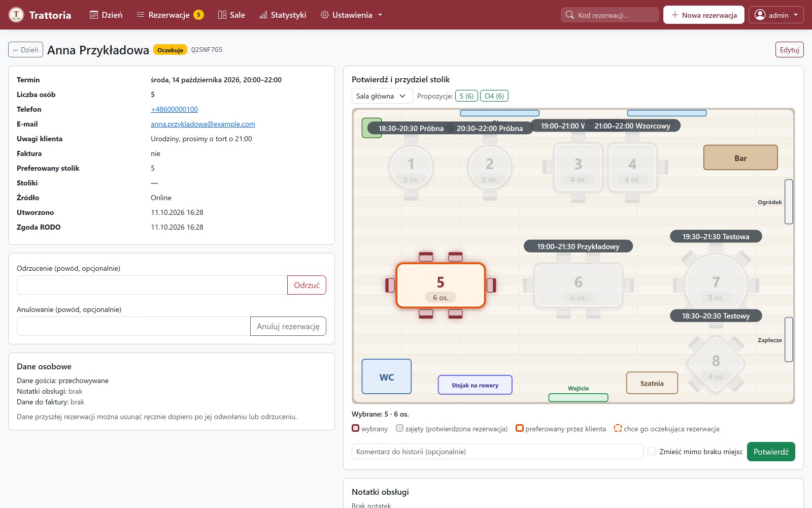Click the Bar object on the plan
812x508 pixels.
pos(740,158)
